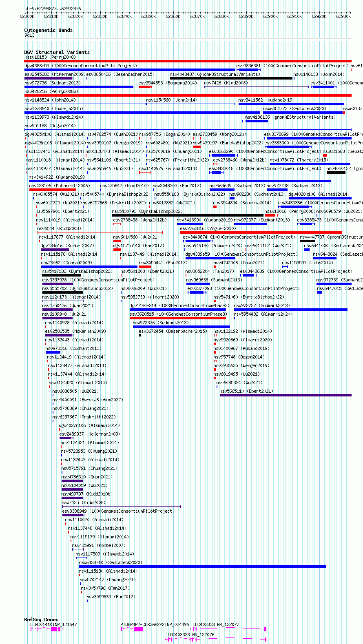Open nsv3414922 (Audano2019) variant
The width and height of the screenshot is (363, 644).
[x=57, y=177]
